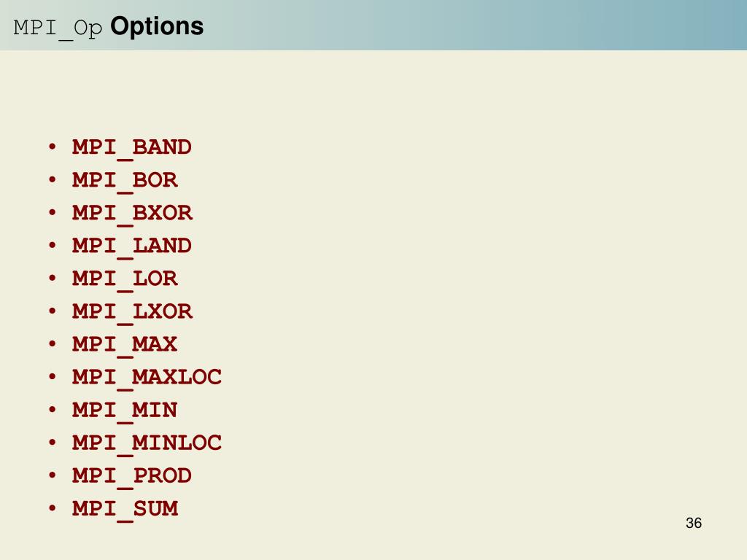
Task: Select the MPI_MAXLOC entry
Action: pyautogui.click(x=147, y=378)
